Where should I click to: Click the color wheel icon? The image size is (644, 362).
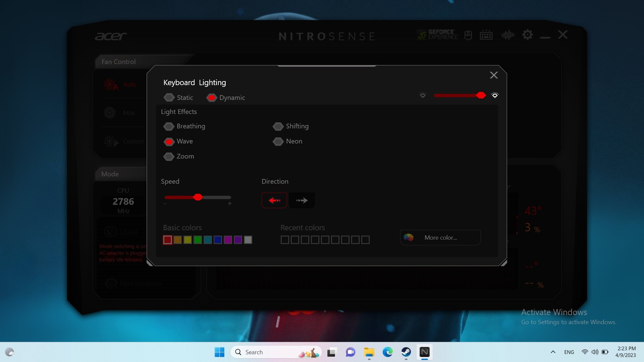point(409,238)
